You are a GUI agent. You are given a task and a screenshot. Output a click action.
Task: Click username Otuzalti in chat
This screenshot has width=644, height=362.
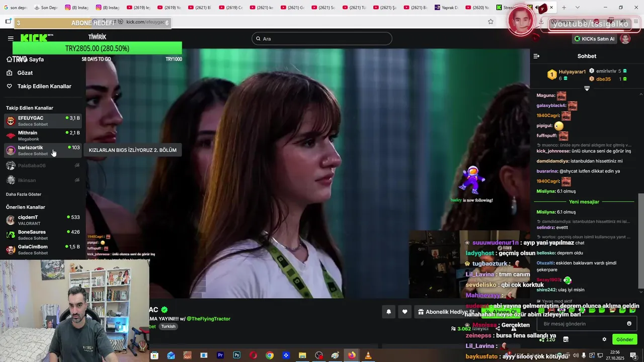click(545, 263)
